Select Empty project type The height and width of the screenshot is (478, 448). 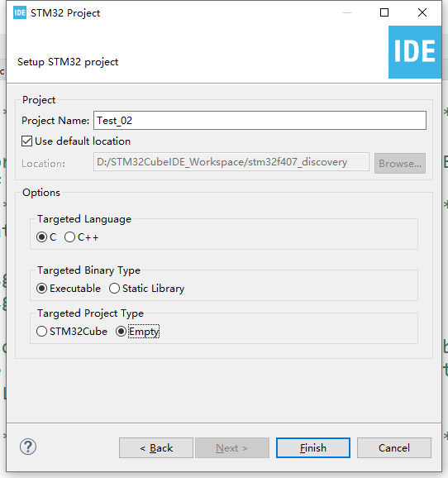[121, 331]
